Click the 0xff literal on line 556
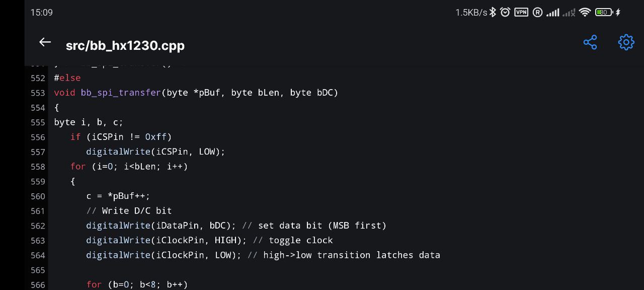 coord(156,137)
